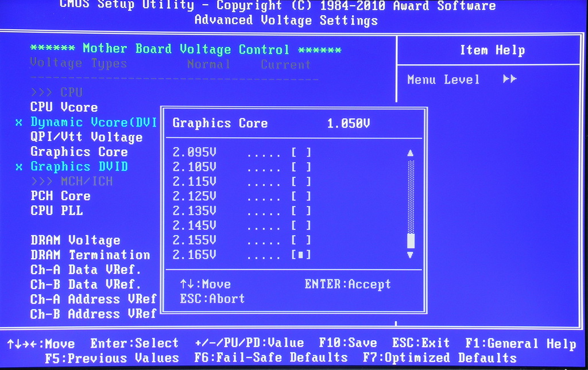Click the 2.165V value text
Viewport: 588px width, 370px height.
pos(194,255)
